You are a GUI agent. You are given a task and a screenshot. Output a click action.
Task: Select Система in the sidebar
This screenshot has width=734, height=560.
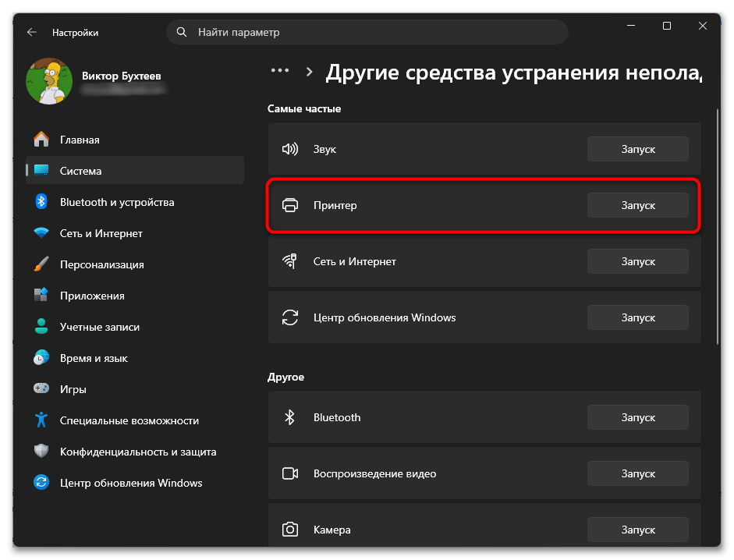135,171
